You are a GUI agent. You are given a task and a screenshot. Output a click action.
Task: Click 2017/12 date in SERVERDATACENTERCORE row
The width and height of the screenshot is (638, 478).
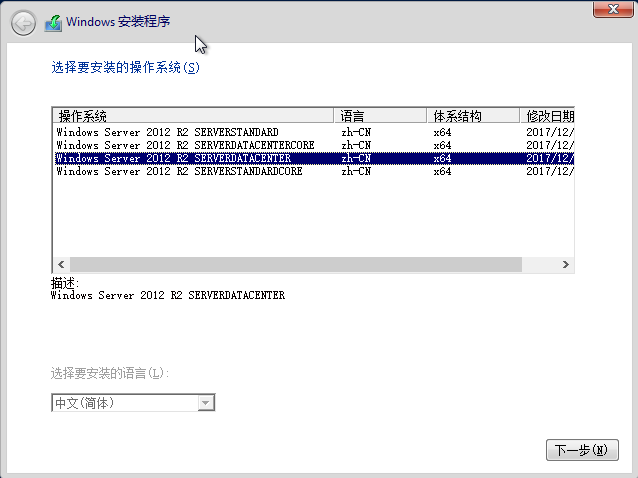coord(550,145)
